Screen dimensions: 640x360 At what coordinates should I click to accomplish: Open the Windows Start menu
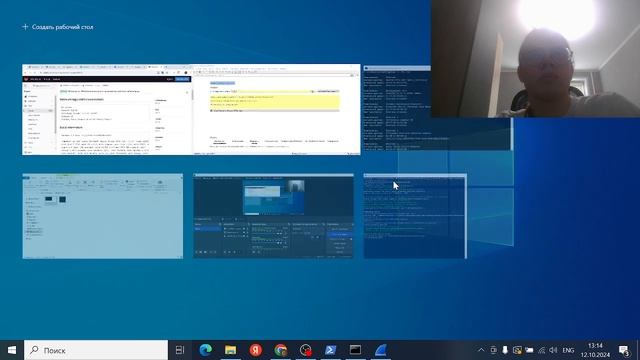pos(12,350)
